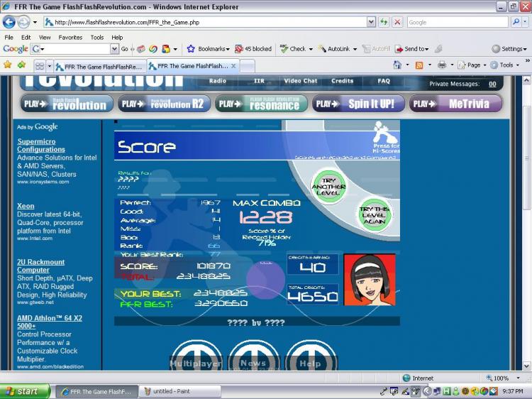Click the Favorites Center star icon
The image size is (532, 399).
(7, 65)
